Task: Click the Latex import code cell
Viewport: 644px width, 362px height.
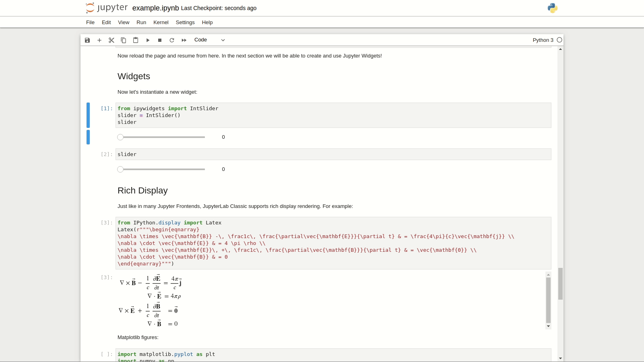Action: (333, 243)
